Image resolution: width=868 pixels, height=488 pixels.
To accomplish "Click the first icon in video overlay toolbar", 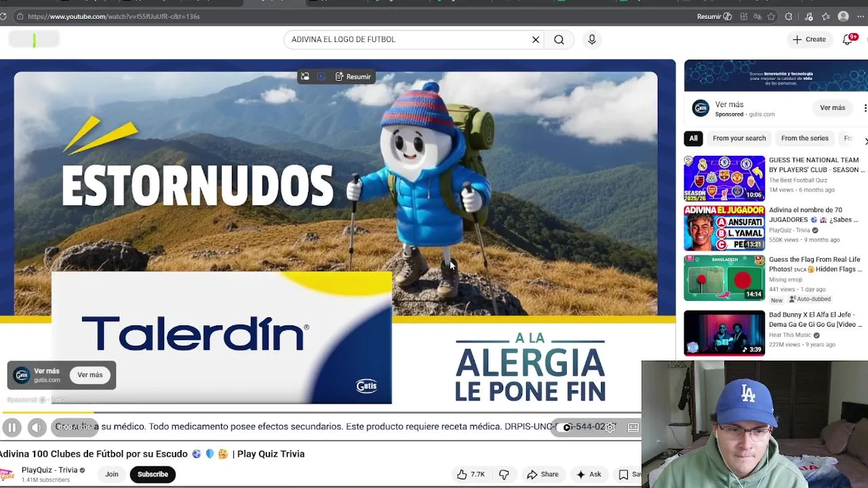I will pyautogui.click(x=305, y=77).
